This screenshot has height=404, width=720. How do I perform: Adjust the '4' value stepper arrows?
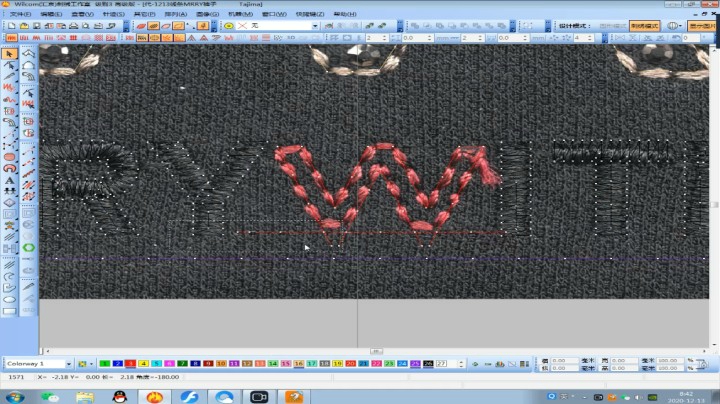coord(590,38)
